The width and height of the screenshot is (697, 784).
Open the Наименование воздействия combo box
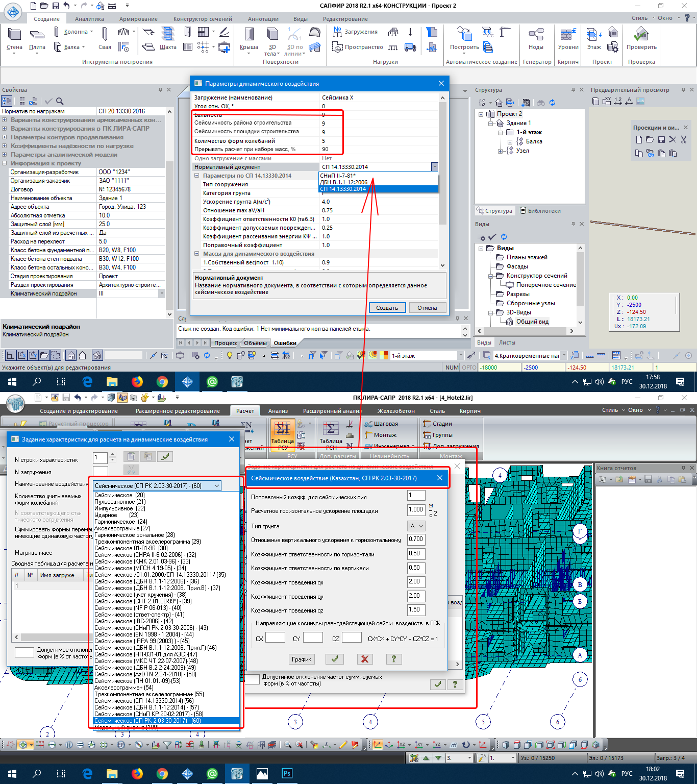(157, 486)
